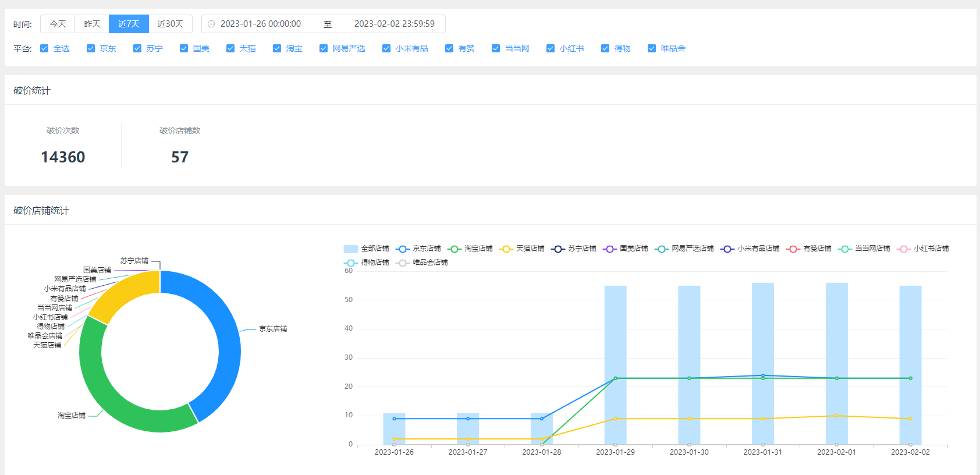This screenshot has width=980, height=475.
Task: Click the 国美店铺 label beside the donut
Action: coord(97,270)
